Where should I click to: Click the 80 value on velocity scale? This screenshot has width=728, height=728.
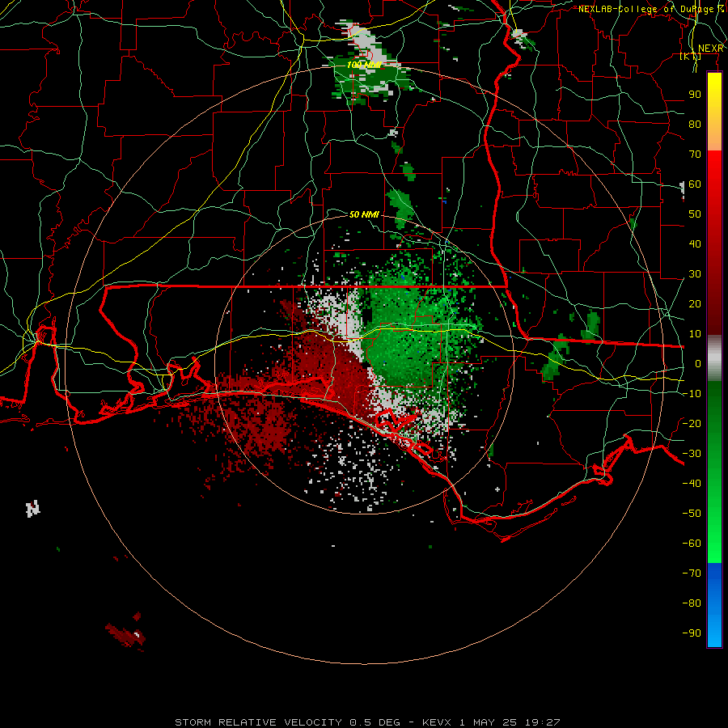695,124
